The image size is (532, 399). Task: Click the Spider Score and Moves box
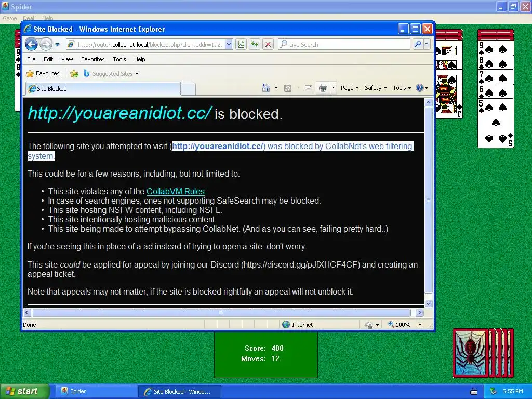[x=266, y=354]
